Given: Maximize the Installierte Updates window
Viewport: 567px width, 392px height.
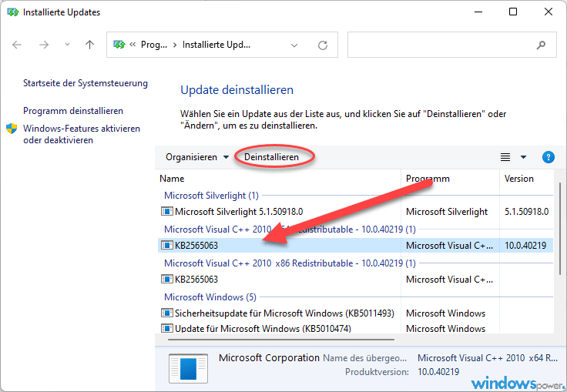Looking at the screenshot, I should (x=513, y=12).
